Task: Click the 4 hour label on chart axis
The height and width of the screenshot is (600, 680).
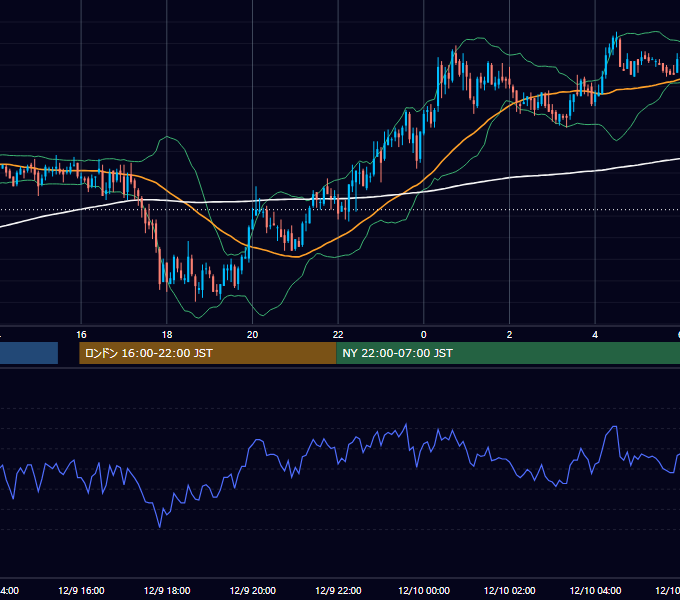Action: [x=595, y=335]
